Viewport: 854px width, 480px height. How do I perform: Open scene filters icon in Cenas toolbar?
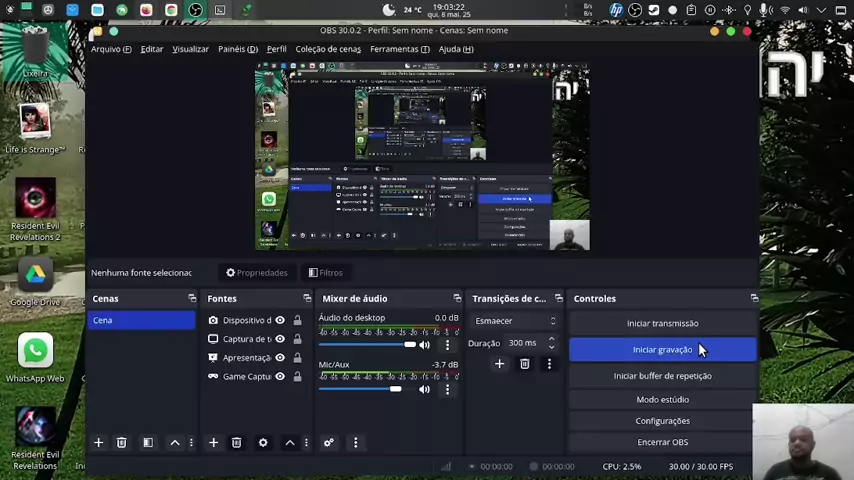[x=147, y=442]
